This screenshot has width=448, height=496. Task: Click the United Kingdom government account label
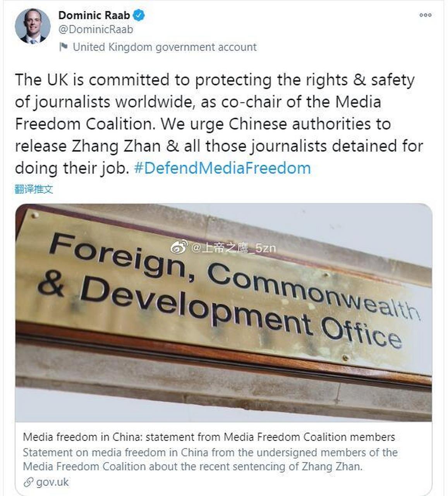click(165, 47)
